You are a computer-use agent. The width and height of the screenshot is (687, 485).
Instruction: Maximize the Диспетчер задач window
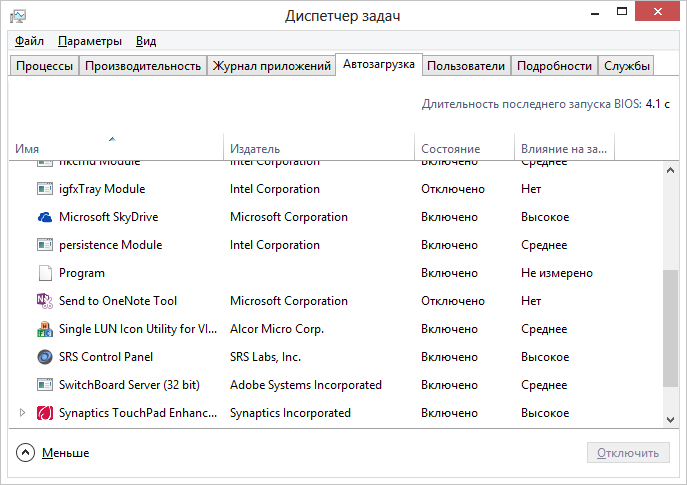click(x=622, y=11)
